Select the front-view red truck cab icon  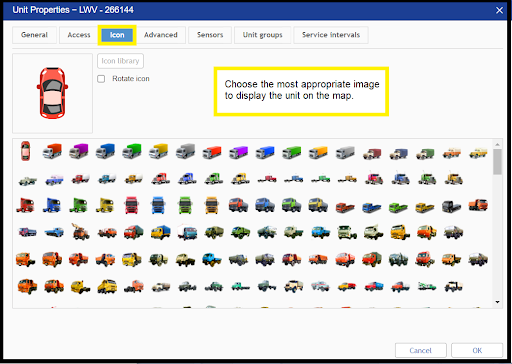point(131,205)
